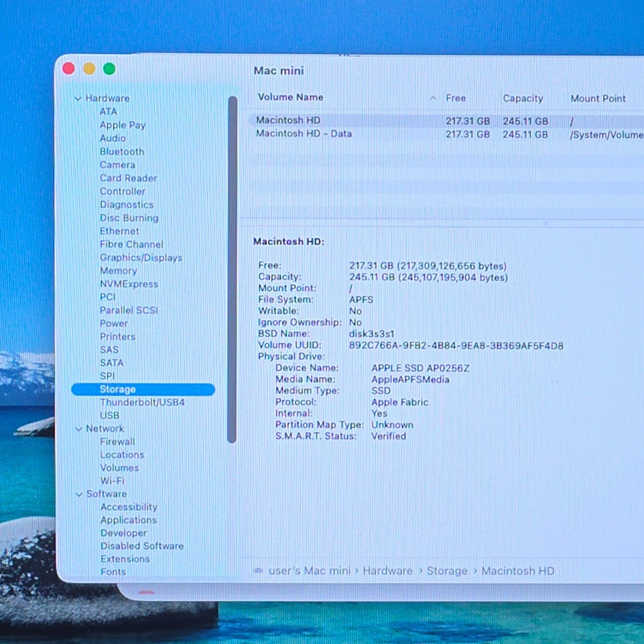Viewport: 644px width, 644px height.
Task: Select SATA in the sidebar
Action: 112,363
